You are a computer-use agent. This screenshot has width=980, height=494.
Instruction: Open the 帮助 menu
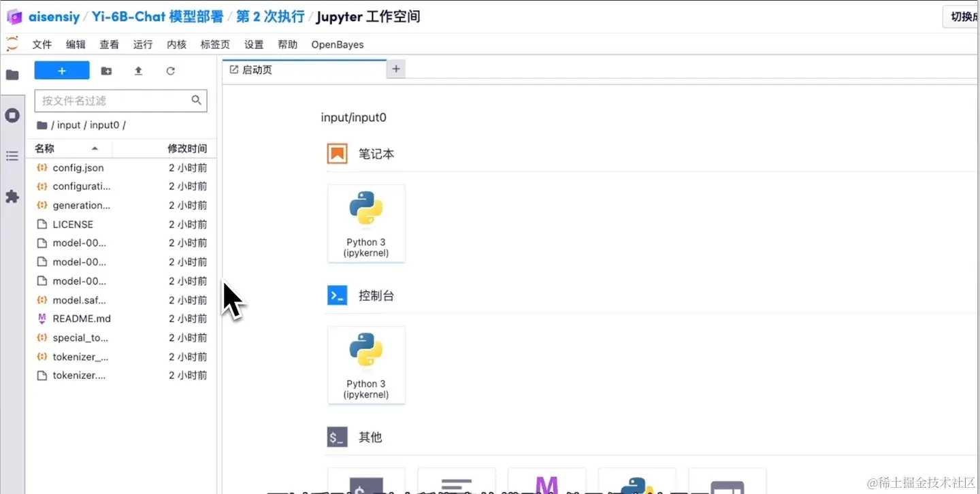click(288, 44)
